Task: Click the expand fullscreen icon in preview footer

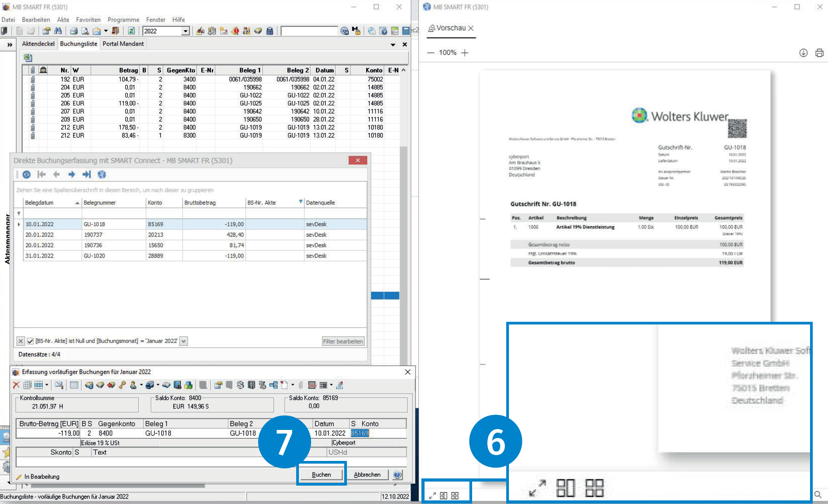Action: 432,495
